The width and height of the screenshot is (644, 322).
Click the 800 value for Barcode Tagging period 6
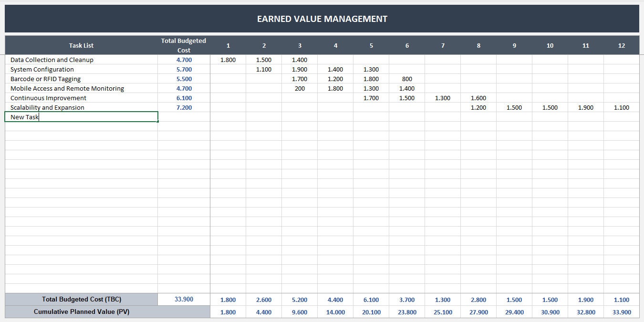coord(407,79)
